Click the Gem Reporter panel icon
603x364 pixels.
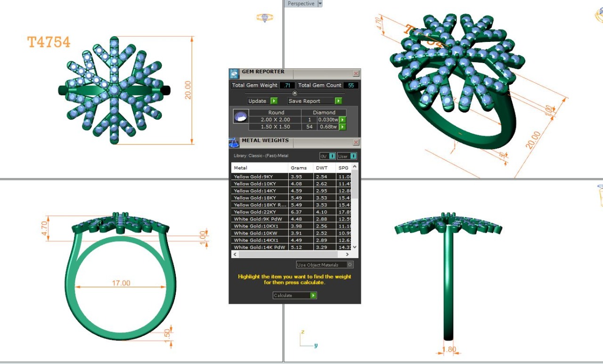pyautogui.click(x=234, y=74)
